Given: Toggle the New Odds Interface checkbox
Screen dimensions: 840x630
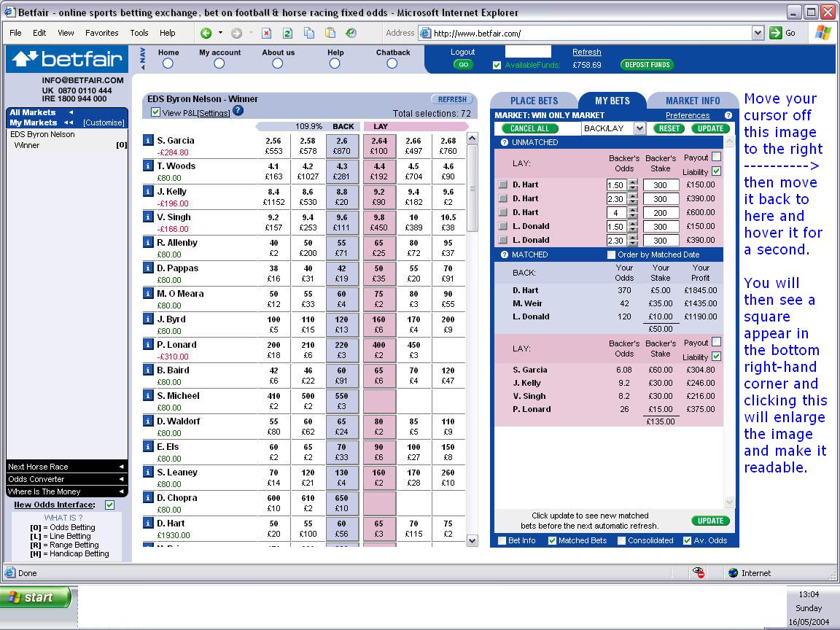Looking at the screenshot, I should point(109,505).
